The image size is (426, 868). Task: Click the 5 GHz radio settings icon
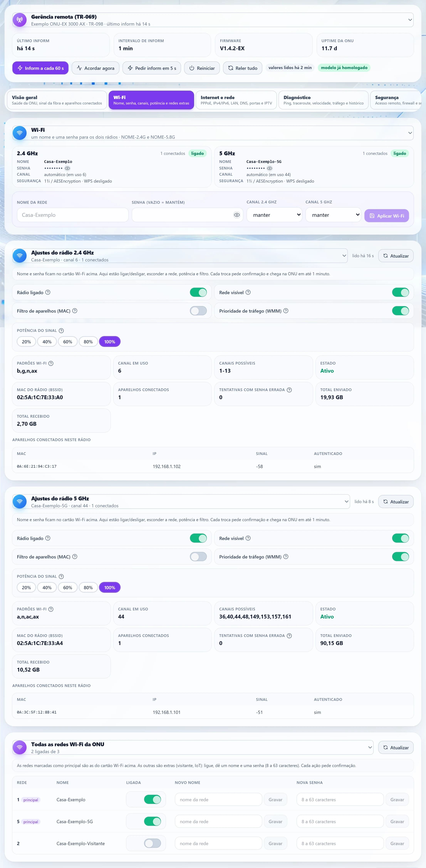20,502
